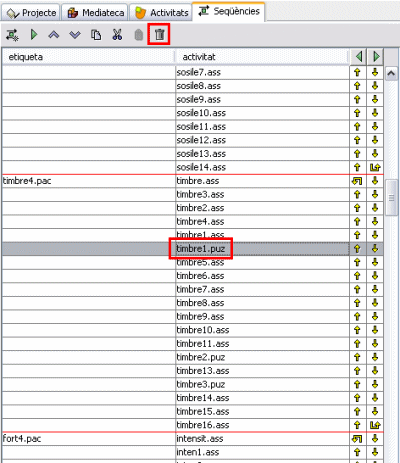Click the exit arrow icon on the sosile14.ass row
The width and height of the screenshot is (400, 463).
pyautogui.click(x=375, y=167)
